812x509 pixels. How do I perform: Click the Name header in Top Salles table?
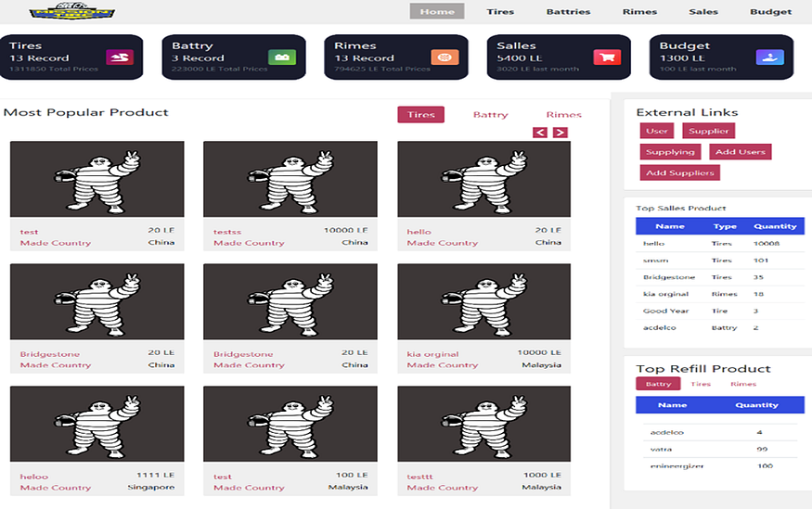click(x=670, y=226)
